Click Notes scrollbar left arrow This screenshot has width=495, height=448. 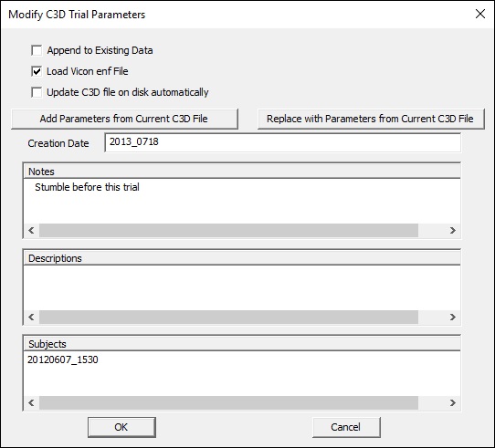pyautogui.click(x=31, y=230)
